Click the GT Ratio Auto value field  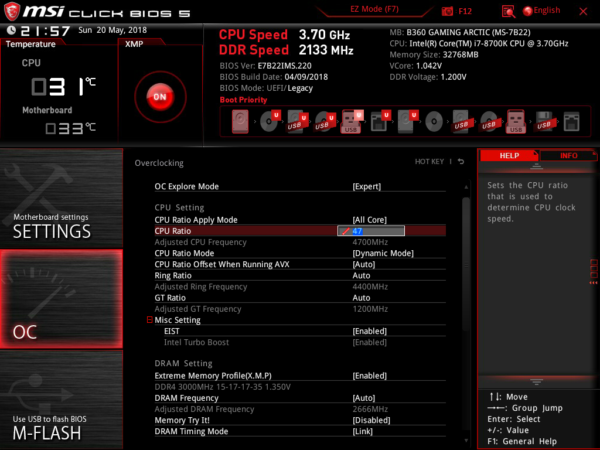coord(361,298)
